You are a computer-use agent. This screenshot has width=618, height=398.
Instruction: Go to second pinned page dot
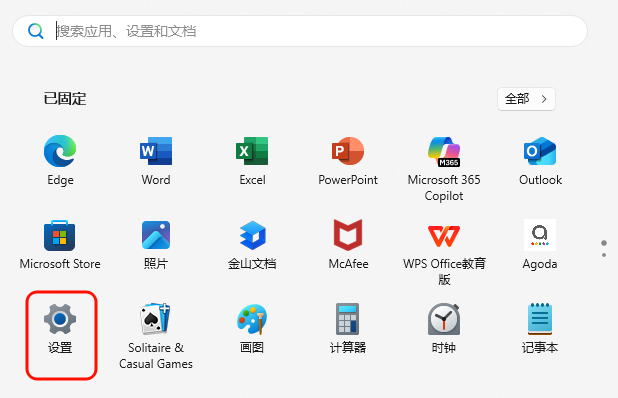point(604,255)
